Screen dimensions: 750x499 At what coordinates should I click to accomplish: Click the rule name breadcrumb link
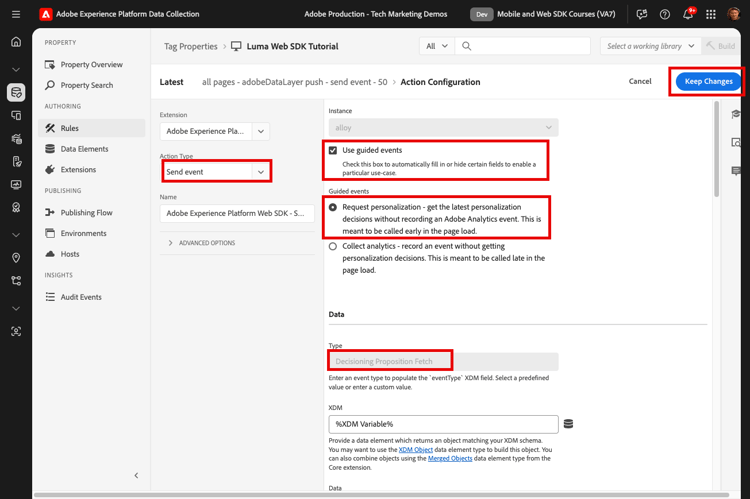(294, 82)
